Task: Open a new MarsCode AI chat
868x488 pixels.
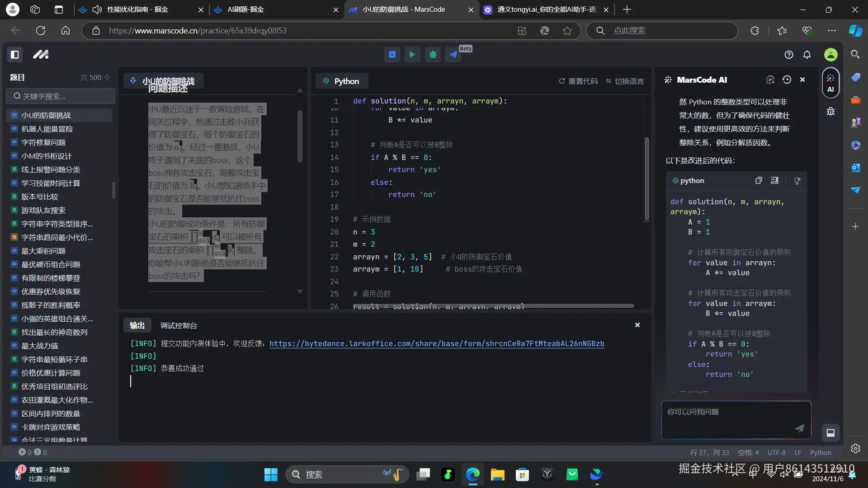Action: (x=770, y=80)
